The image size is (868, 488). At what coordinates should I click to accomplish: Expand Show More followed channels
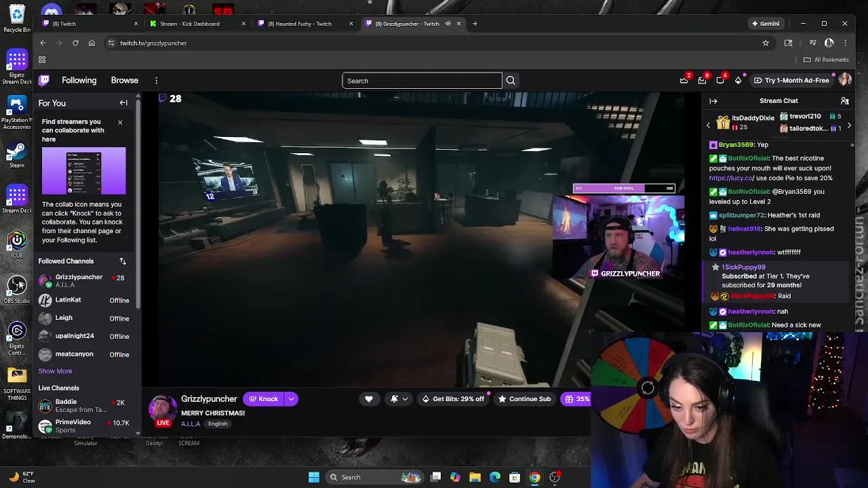pyautogui.click(x=55, y=371)
